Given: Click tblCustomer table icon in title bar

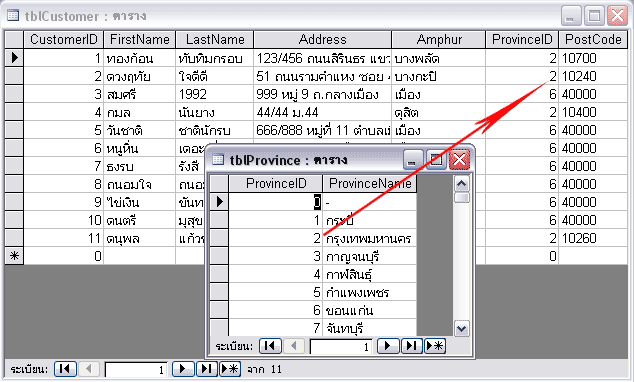Looking at the screenshot, I should (13, 15).
